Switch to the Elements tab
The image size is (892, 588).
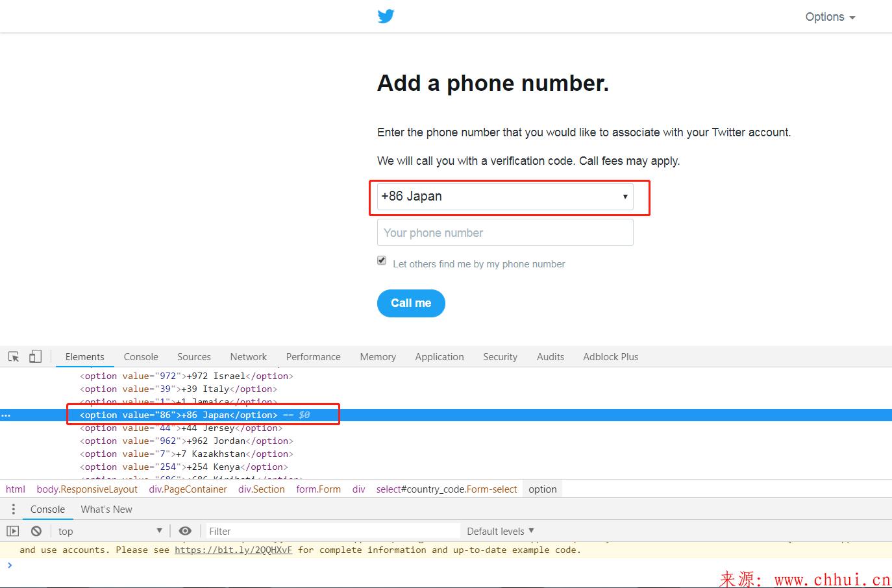tap(84, 356)
